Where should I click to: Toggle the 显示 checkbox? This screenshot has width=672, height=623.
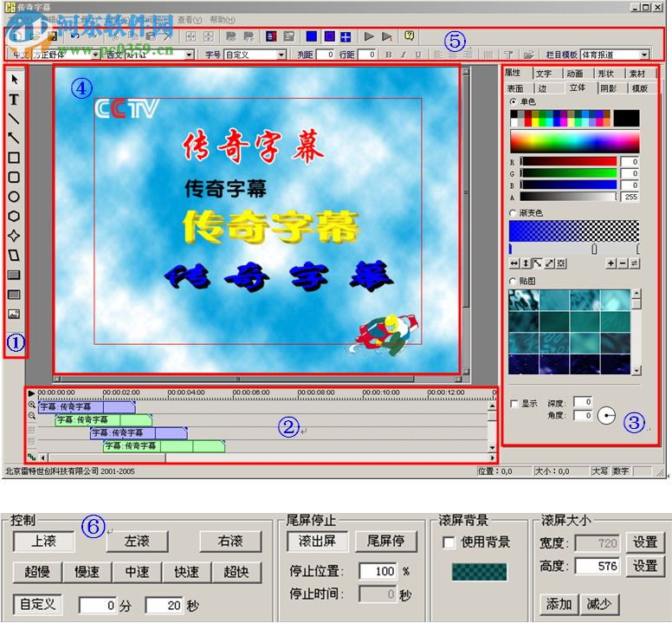[x=514, y=404]
